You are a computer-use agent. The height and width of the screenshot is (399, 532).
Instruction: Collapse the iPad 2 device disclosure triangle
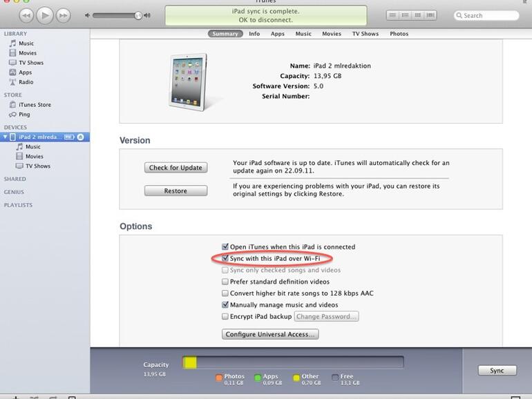click(x=5, y=137)
